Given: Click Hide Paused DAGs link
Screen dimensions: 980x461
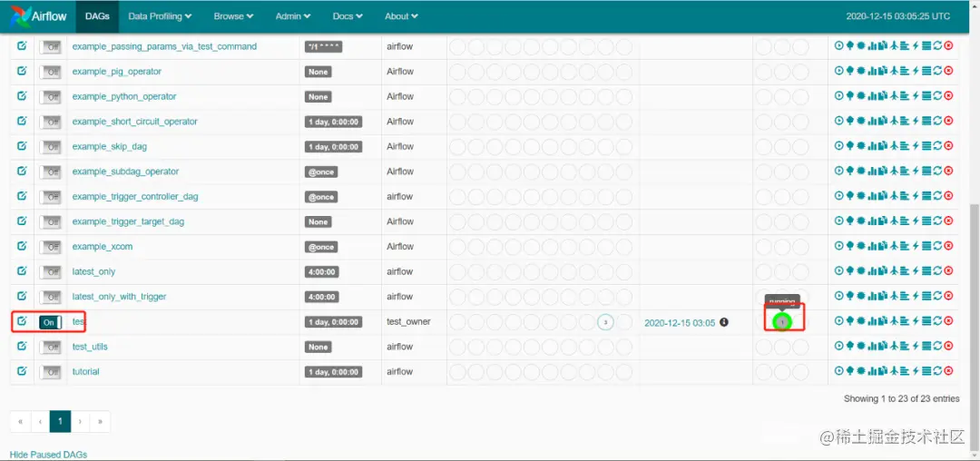Looking at the screenshot, I should pos(48,454).
